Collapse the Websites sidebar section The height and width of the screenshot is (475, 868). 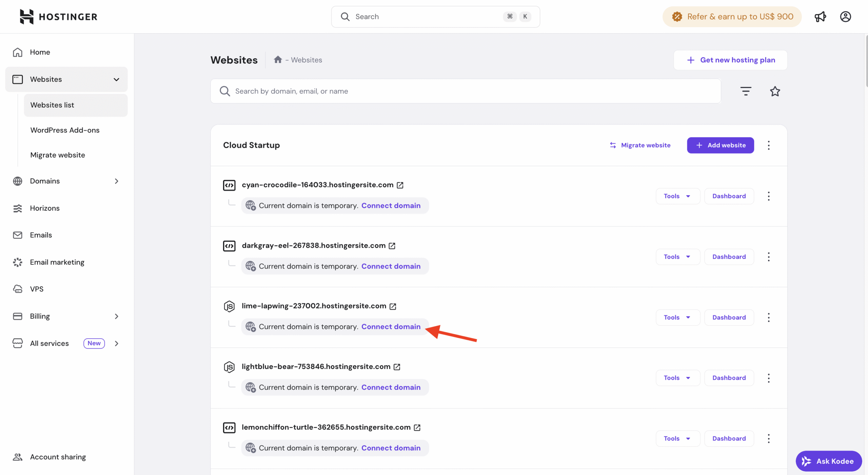116,79
